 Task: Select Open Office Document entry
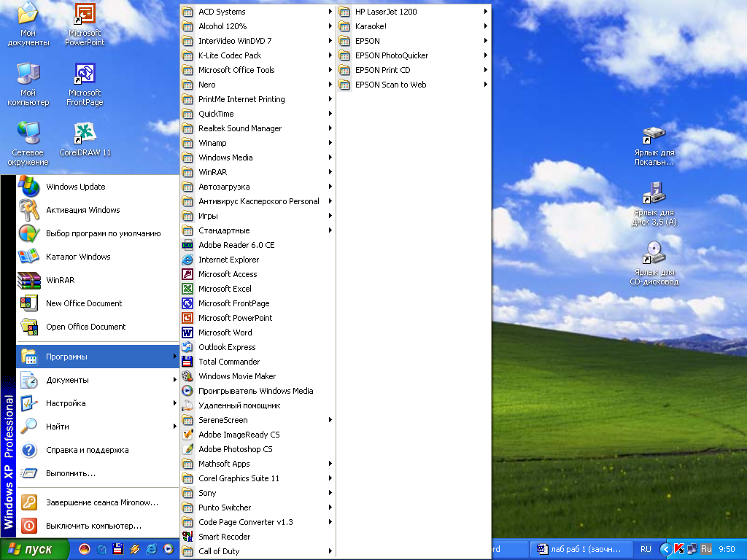point(98,327)
